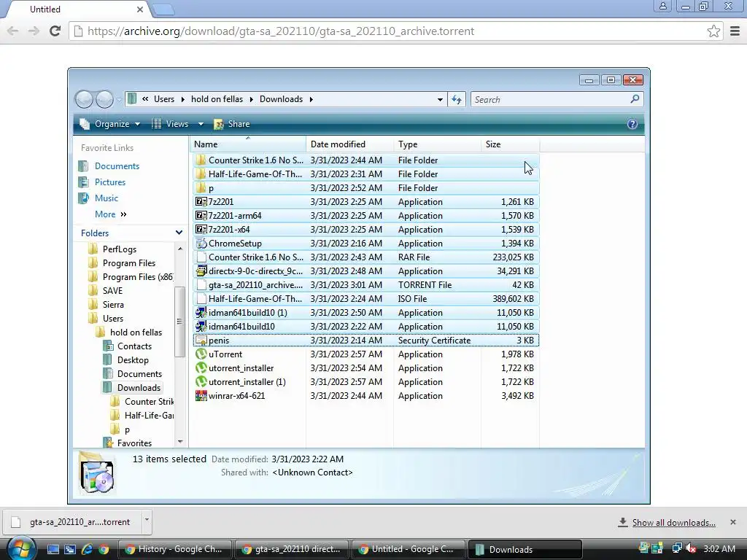The height and width of the screenshot is (560, 747).
Task: Collapse the Folders pane chevron
Action: point(179,233)
